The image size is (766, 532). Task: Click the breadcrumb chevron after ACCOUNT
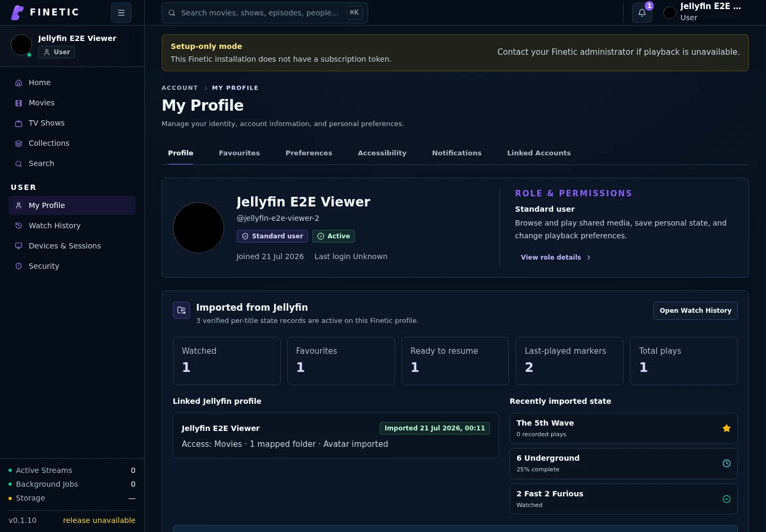click(205, 88)
